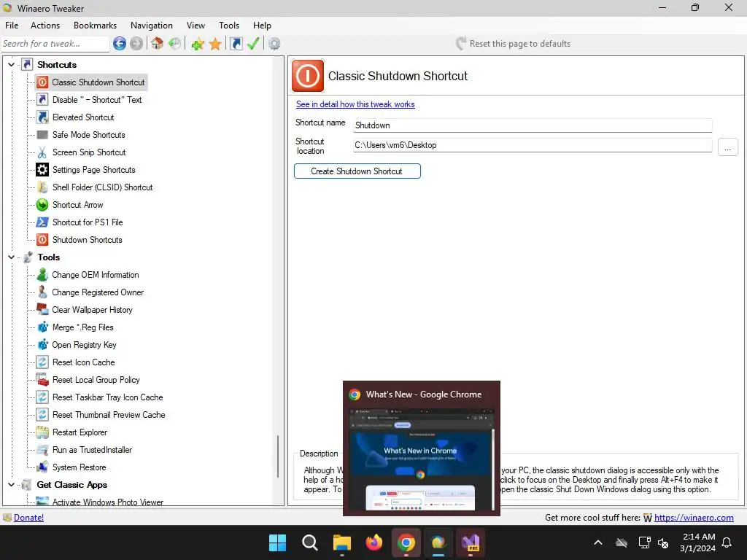Screen dimensions: 747x560
Task: Select Disable " - Shortcut" Text item
Action: coord(97,100)
